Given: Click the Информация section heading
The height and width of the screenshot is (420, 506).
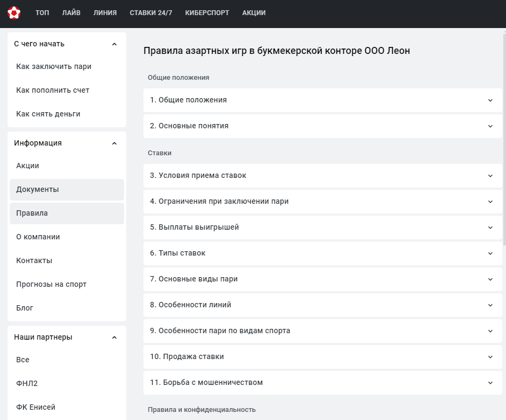Looking at the screenshot, I should click(38, 143).
